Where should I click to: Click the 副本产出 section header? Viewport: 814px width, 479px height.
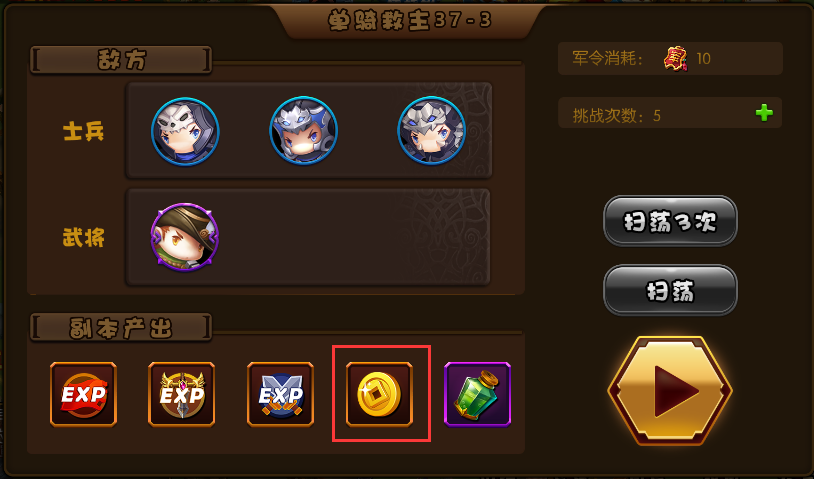click(121, 327)
